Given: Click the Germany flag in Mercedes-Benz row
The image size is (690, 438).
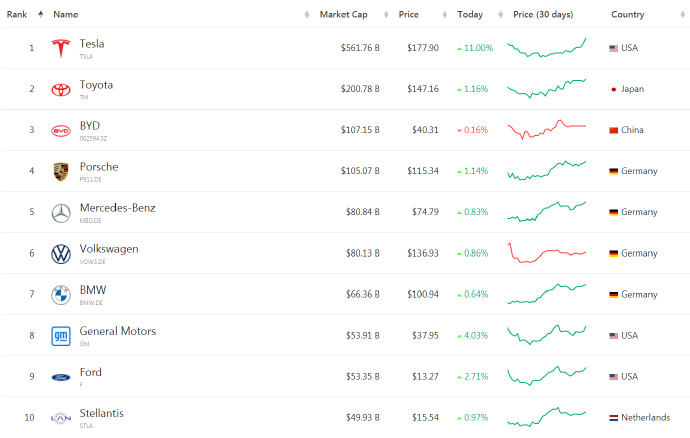Looking at the screenshot, I should (x=613, y=212).
